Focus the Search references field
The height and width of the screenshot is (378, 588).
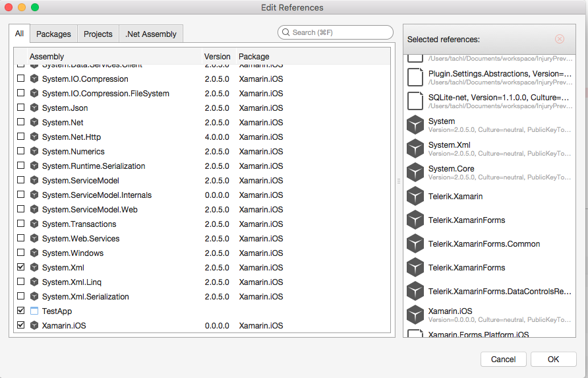(336, 32)
